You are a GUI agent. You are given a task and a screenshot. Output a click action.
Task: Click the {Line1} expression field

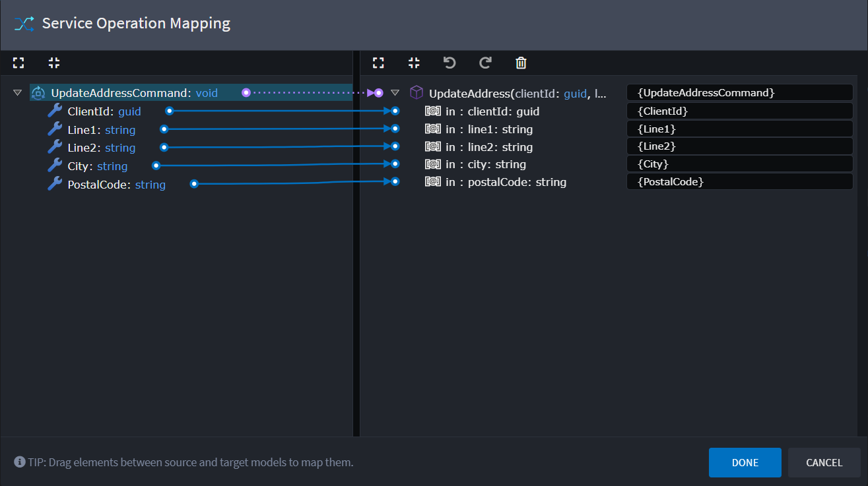(740, 129)
